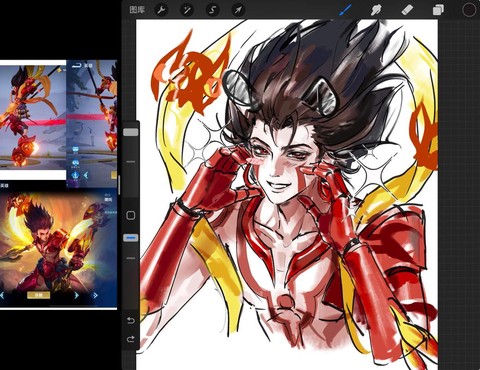Activate the Transform arrow tool

pos(238,10)
